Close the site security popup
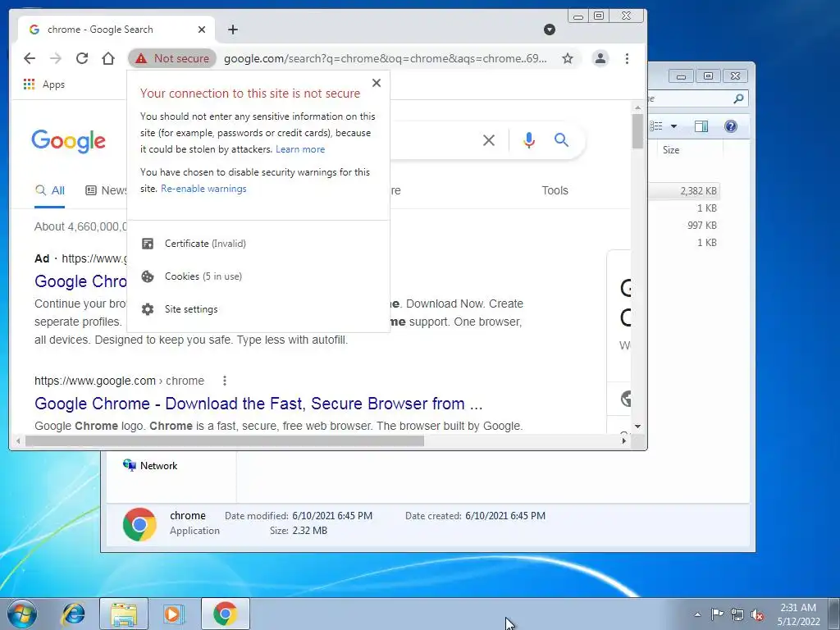This screenshot has height=630, width=840. coord(377,83)
